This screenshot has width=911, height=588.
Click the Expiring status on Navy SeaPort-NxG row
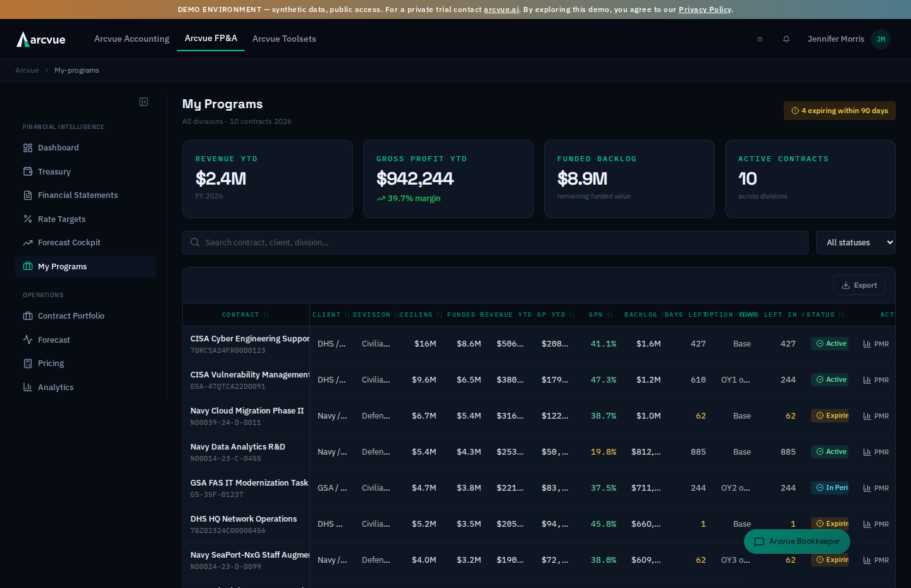(830, 560)
